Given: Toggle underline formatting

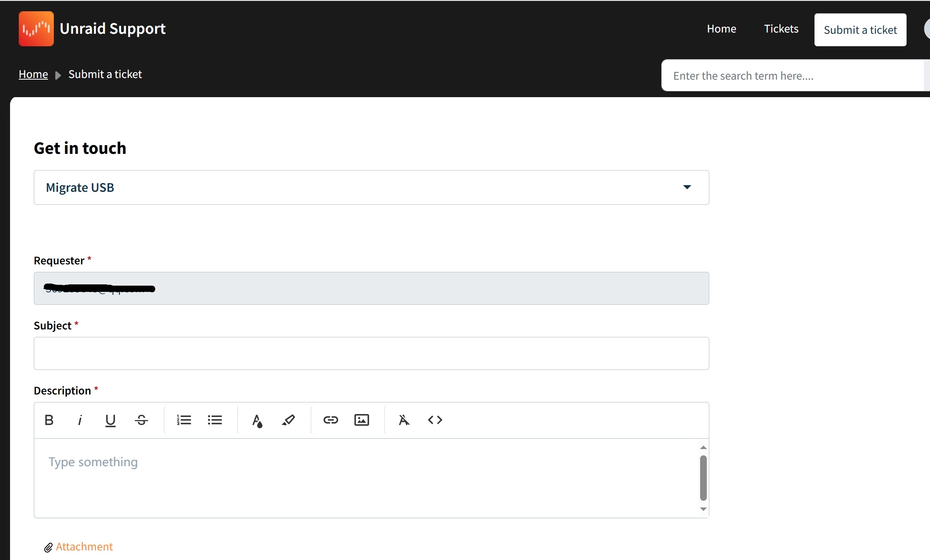Looking at the screenshot, I should 111,420.
